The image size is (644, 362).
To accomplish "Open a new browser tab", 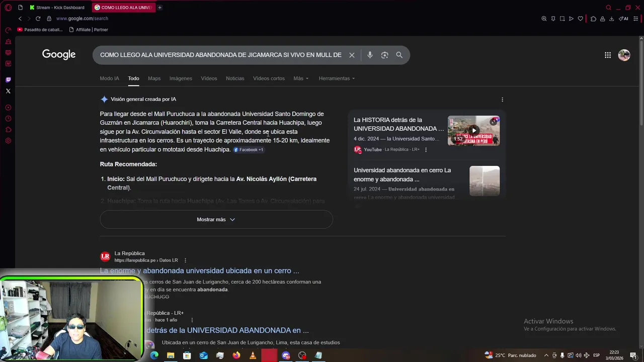I will 159,8.
